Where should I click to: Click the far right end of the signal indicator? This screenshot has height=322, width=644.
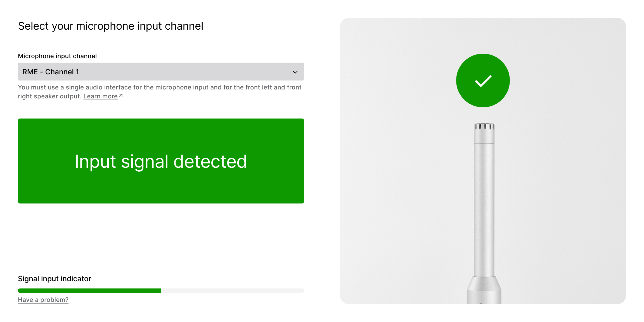pos(302,291)
